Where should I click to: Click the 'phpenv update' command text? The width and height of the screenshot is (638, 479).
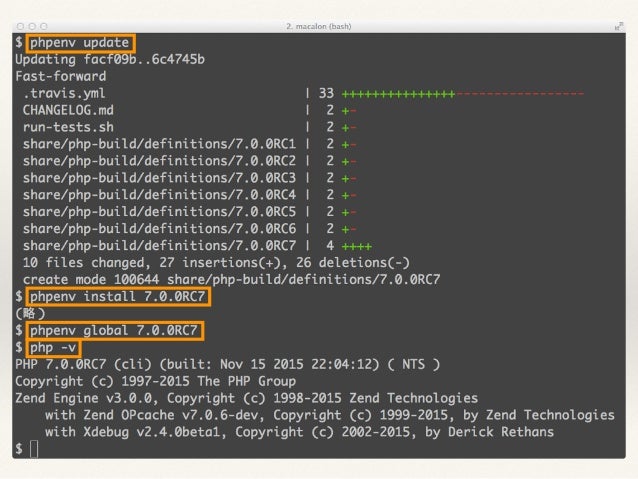pos(80,43)
